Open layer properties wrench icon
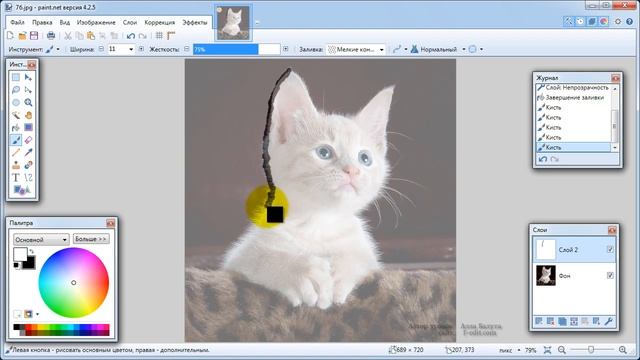 [609, 322]
